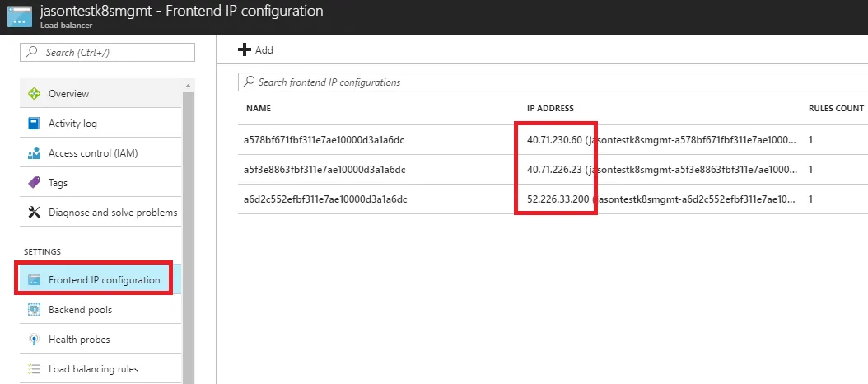Click the Tags icon
Image resolution: width=868 pixels, height=384 pixels.
[34, 183]
